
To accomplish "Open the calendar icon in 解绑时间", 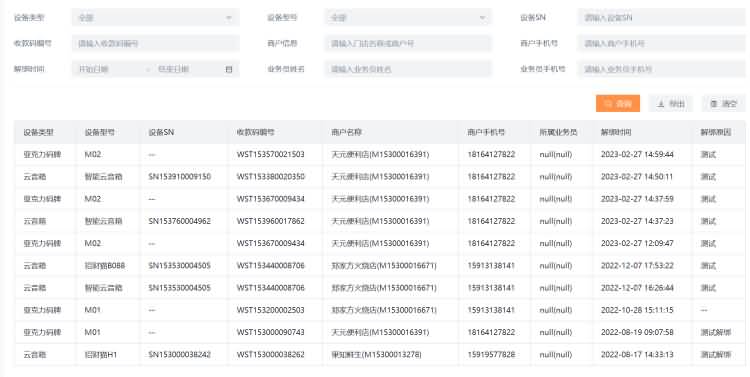I will 229,69.
